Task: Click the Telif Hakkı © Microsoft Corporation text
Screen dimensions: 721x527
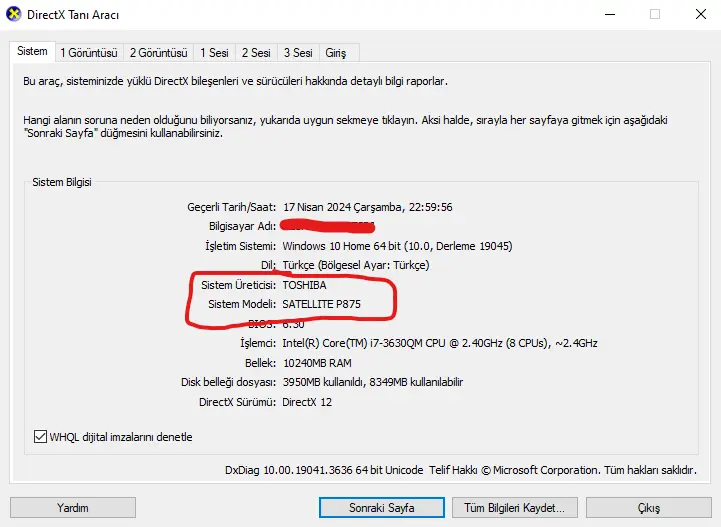Action: (514, 470)
